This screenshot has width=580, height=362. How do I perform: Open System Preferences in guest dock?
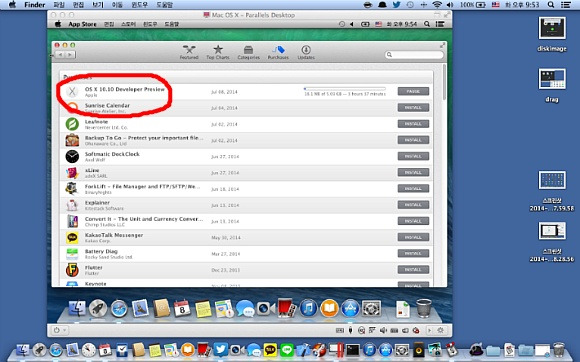371,308
